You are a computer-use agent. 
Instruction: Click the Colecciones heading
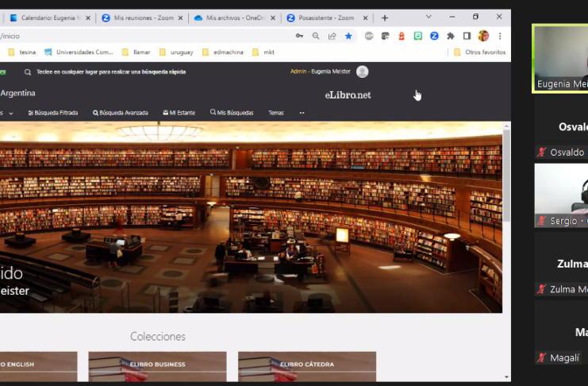[x=158, y=337]
